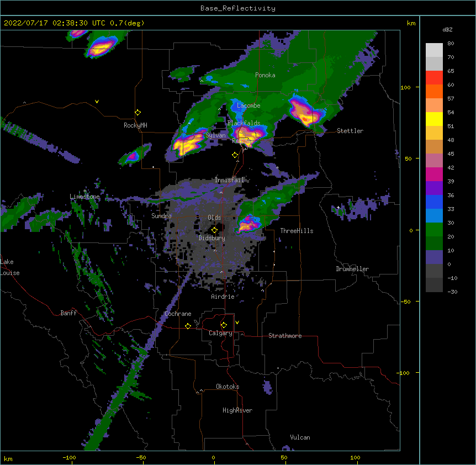Click the -50 tick label on the vertical axis
The image size is (476, 465).
point(405,302)
